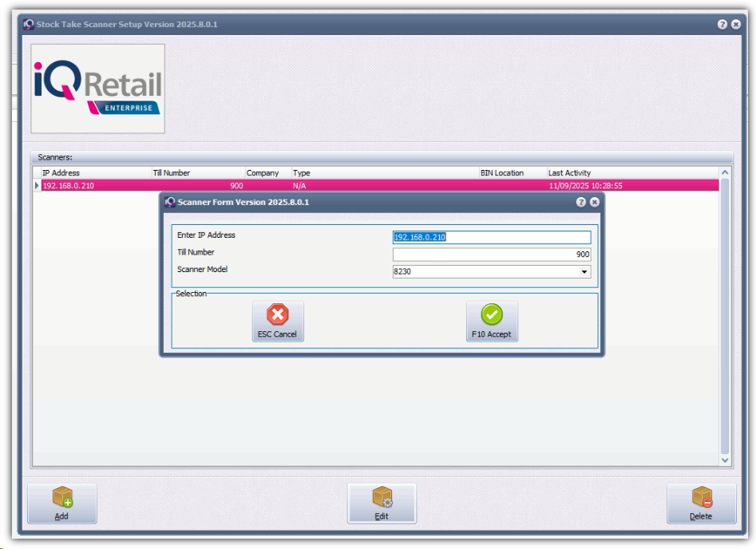The image size is (756, 549).
Task: Click scanner list scroll up arrow
Action: [725, 172]
